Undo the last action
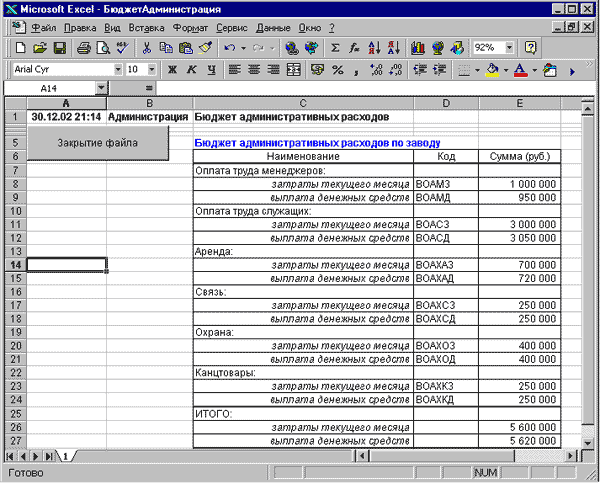 click(x=230, y=48)
